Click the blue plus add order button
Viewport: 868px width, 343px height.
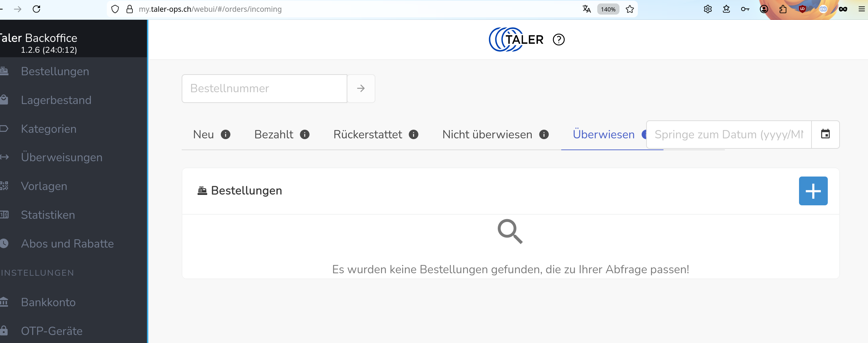point(813,191)
